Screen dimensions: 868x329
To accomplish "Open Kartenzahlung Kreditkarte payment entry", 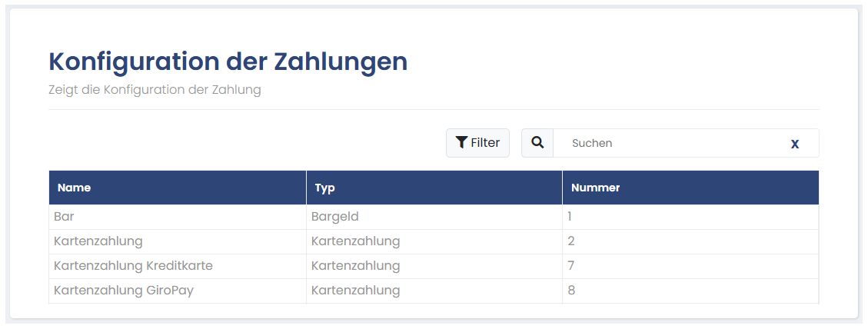I will [x=133, y=266].
